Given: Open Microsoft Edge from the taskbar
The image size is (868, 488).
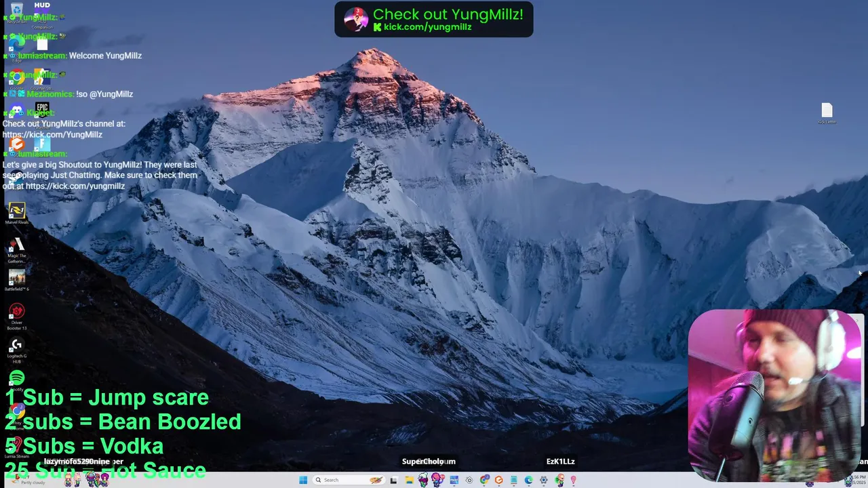Looking at the screenshot, I should coord(528,480).
